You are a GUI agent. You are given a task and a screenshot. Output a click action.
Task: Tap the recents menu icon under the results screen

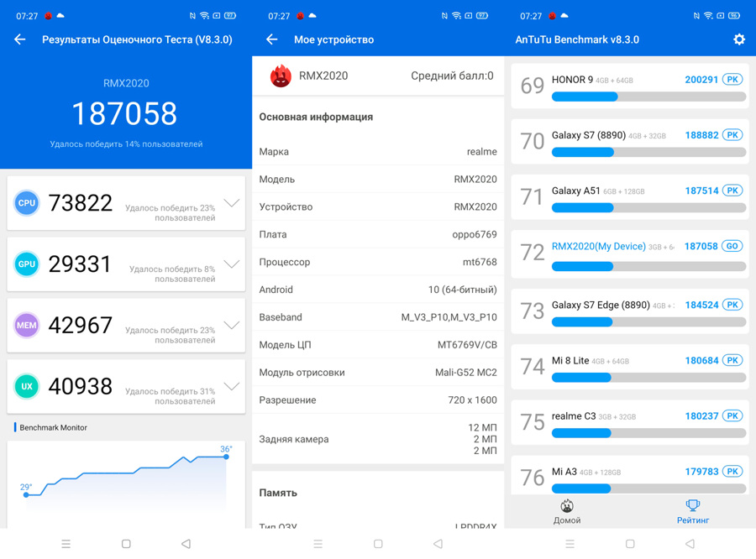(x=66, y=544)
